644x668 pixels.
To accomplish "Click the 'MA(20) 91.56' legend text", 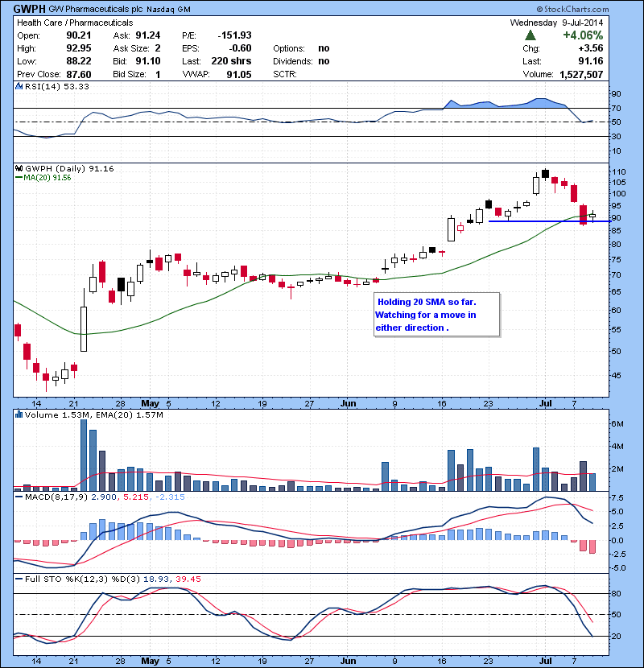I will click(47, 178).
